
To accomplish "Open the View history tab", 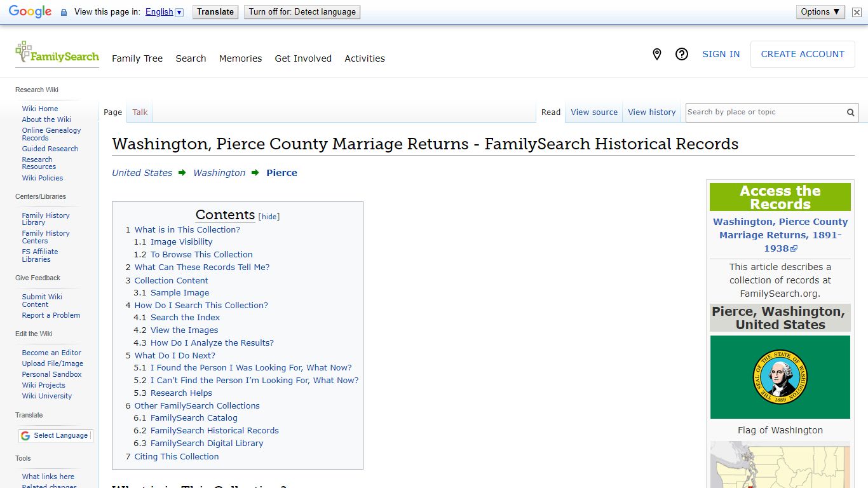I will (x=652, y=112).
